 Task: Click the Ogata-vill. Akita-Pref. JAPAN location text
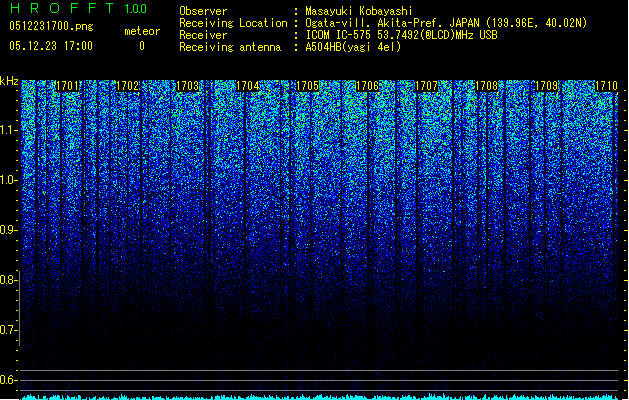pos(446,23)
